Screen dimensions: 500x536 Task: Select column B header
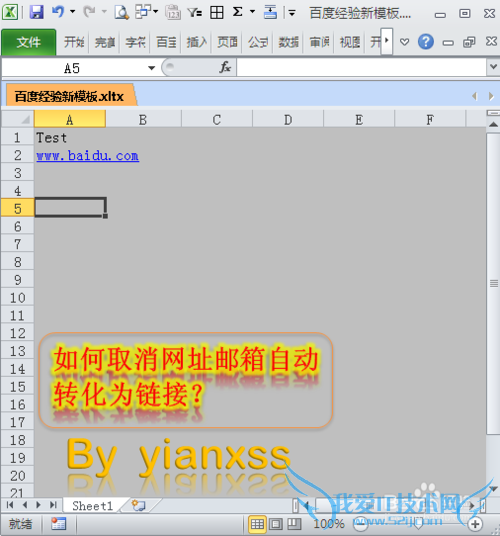[x=143, y=119]
